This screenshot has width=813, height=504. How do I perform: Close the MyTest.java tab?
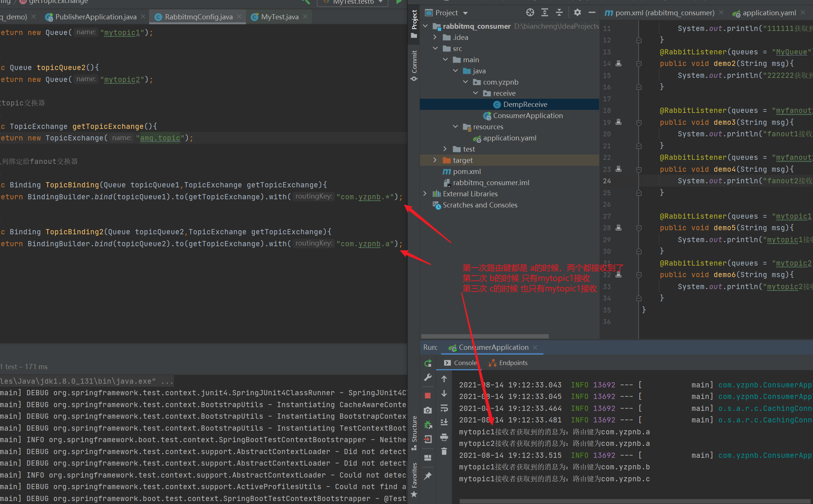305,17
